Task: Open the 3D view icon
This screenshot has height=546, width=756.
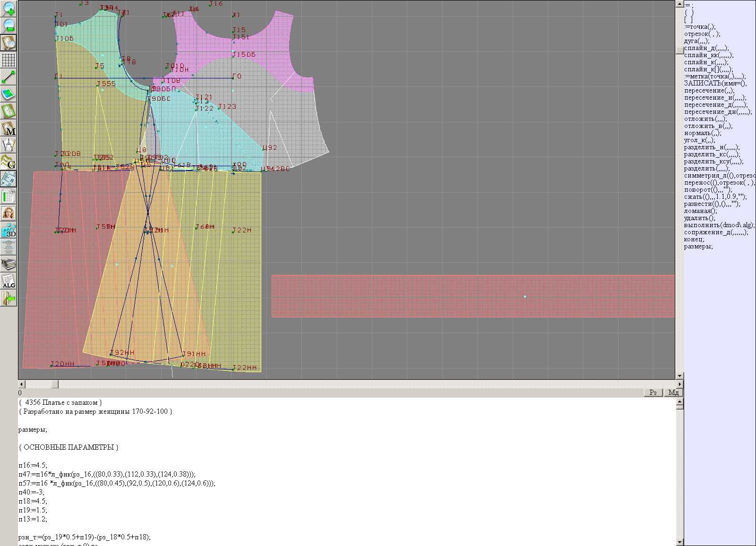Action: pos(9,230)
